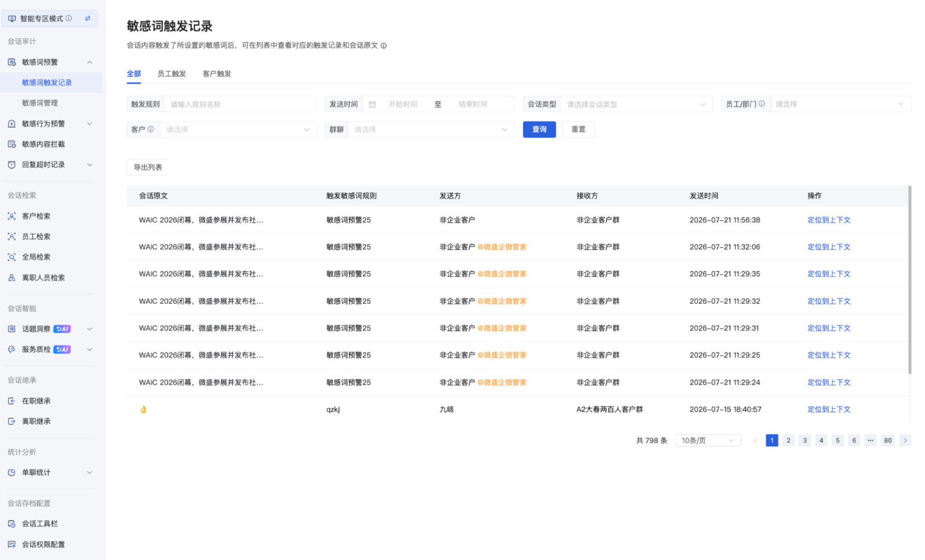
Task: Open the 10条/页 page size dropdown
Action: click(x=708, y=440)
